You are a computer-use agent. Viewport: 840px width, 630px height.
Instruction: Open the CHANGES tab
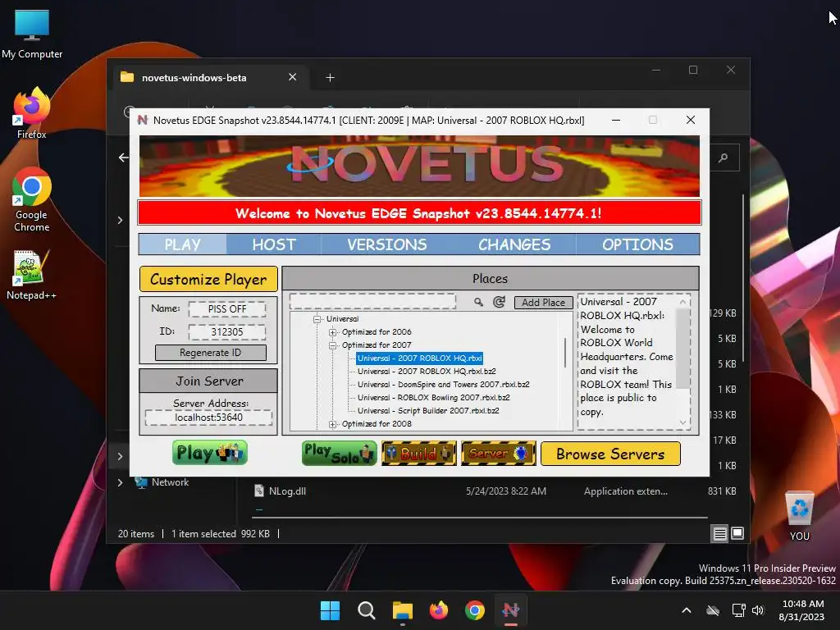[514, 244]
